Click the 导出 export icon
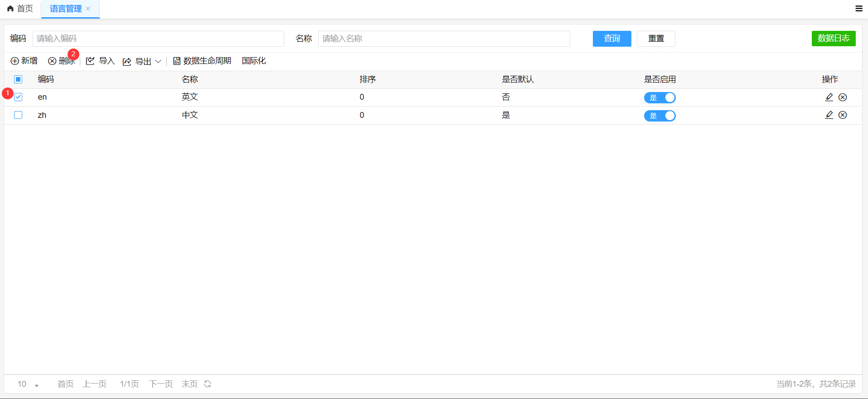Image resolution: width=868 pixels, height=399 pixels. pyautogui.click(x=127, y=62)
